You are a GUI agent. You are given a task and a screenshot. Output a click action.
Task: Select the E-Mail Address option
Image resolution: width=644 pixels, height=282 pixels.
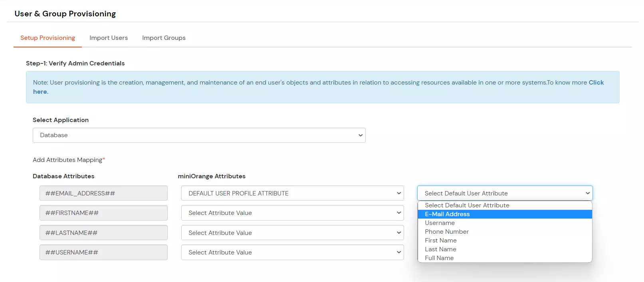click(x=505, y=214)
